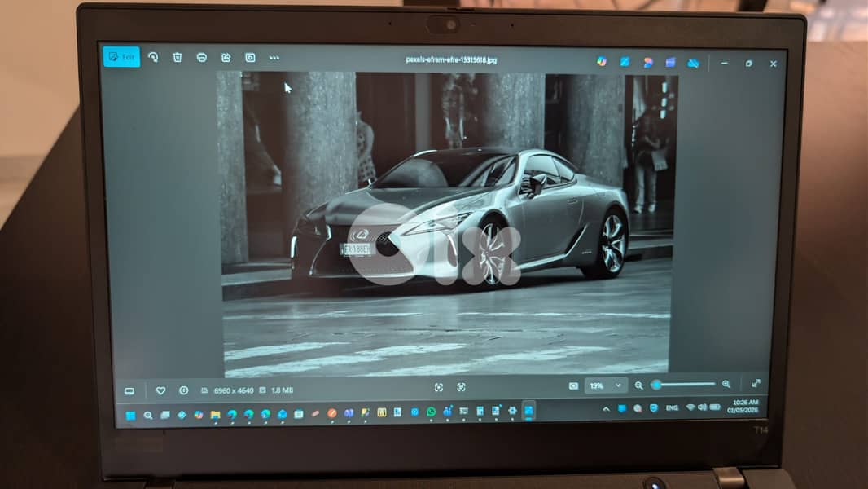Open File Explorer from the taskbar
The height and width of the screenshot is (489, 868).
point(215,414)
